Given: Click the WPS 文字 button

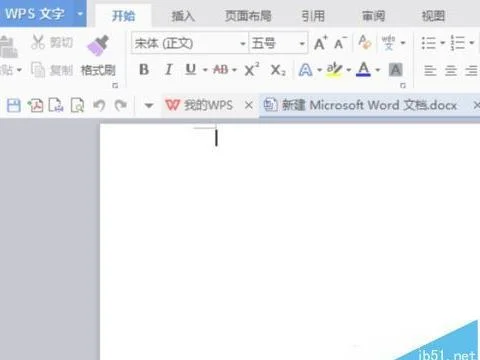Looking at the screenshot, I should (x=35, y=14).
